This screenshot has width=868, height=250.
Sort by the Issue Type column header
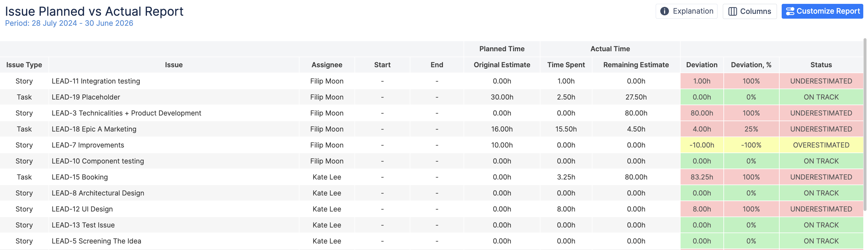[x=24, y=65]
